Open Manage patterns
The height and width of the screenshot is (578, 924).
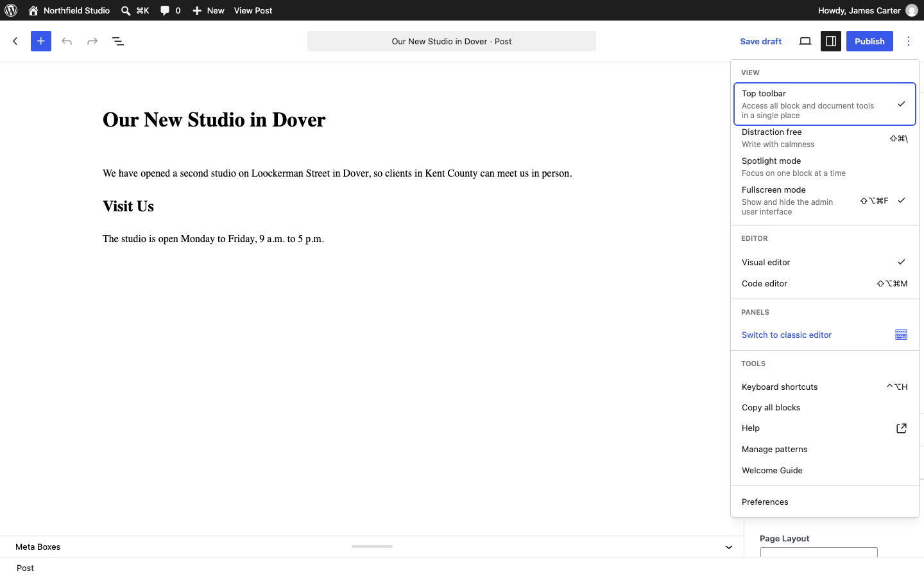pyautogui.click(x=825, y=450)
